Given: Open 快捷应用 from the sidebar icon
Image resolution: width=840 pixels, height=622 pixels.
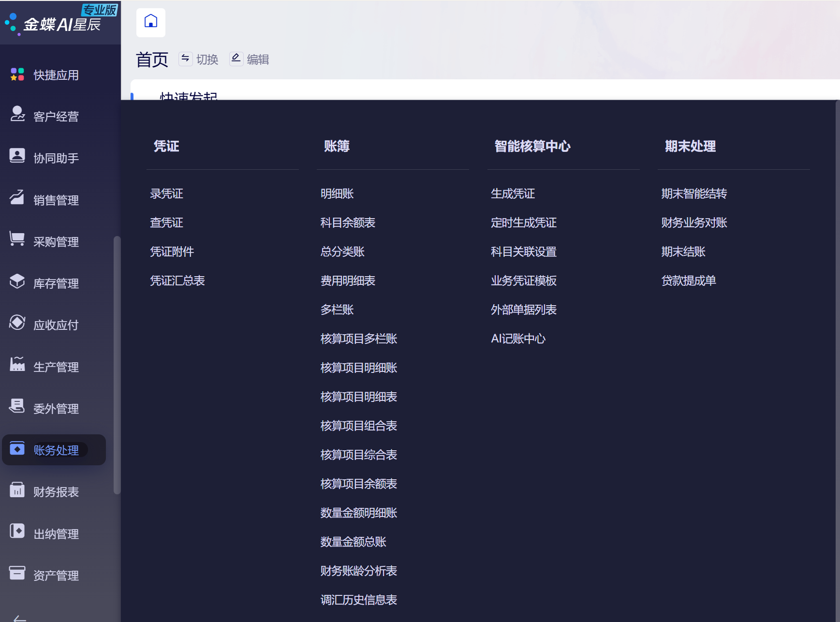Looking at the screenshot, I should tap(17, 74).
